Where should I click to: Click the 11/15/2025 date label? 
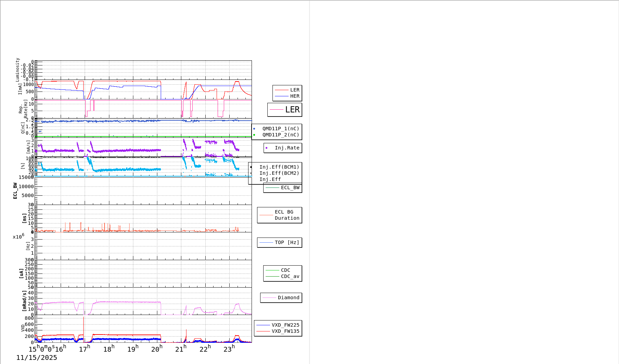coord(37,358)
